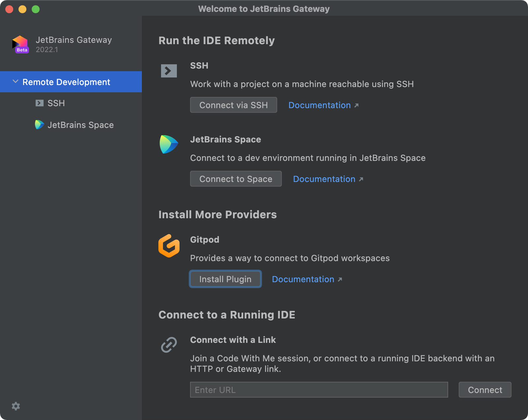This screenshot has height=420, width=528.
Task: Click the orange Gitpod logo
Action: (x=169, y=246)
